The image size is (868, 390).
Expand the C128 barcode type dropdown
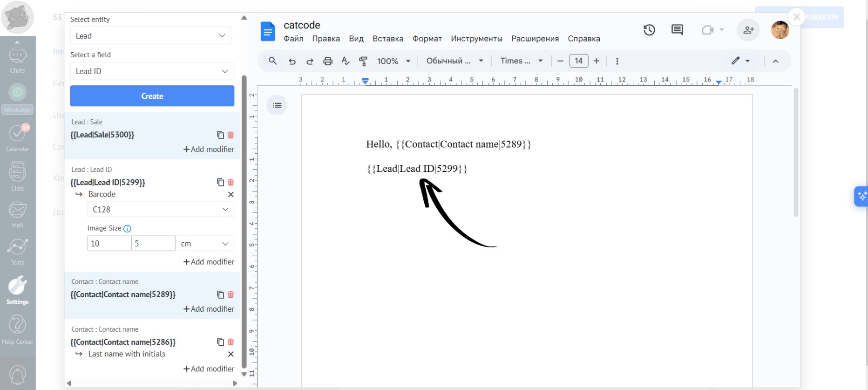point(160,209)
